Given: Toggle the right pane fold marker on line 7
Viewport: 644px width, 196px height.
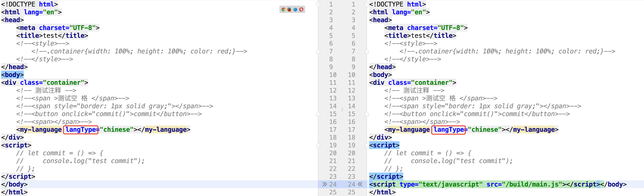Looking at the screenshot, I should 367,51.
